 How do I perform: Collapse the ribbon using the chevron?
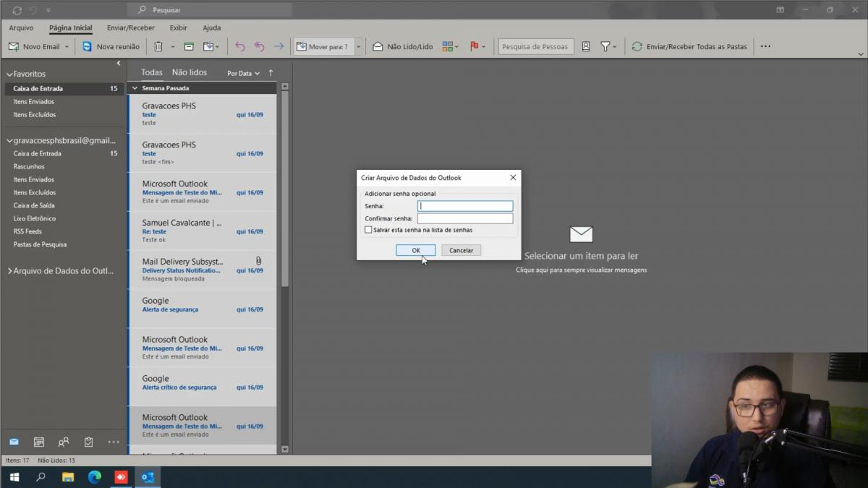click(x=861, y=54)
